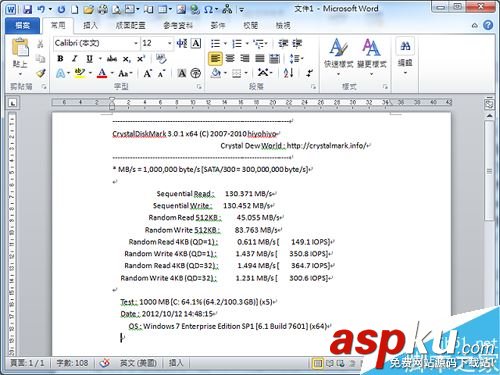
Task: Click the Undo icon
Action: click(x=41, y=9)
